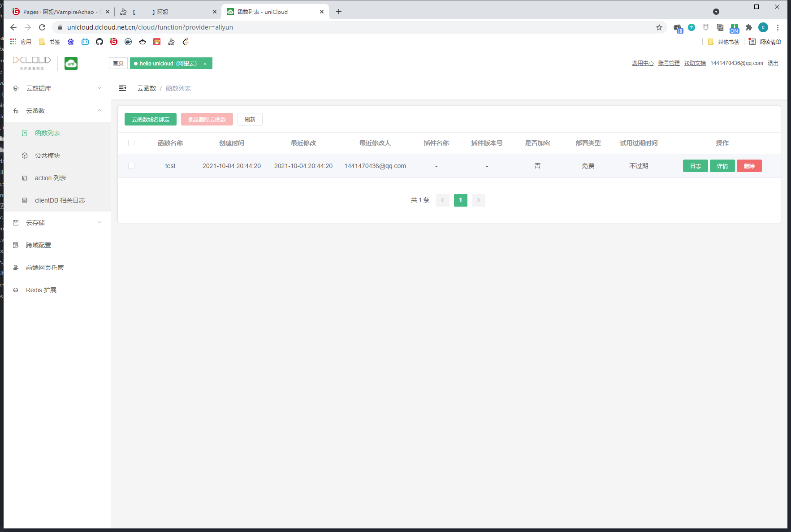The image size is (791, 532).
Task: Check the checkbox for test function row
Action: (x=131, y=166)
